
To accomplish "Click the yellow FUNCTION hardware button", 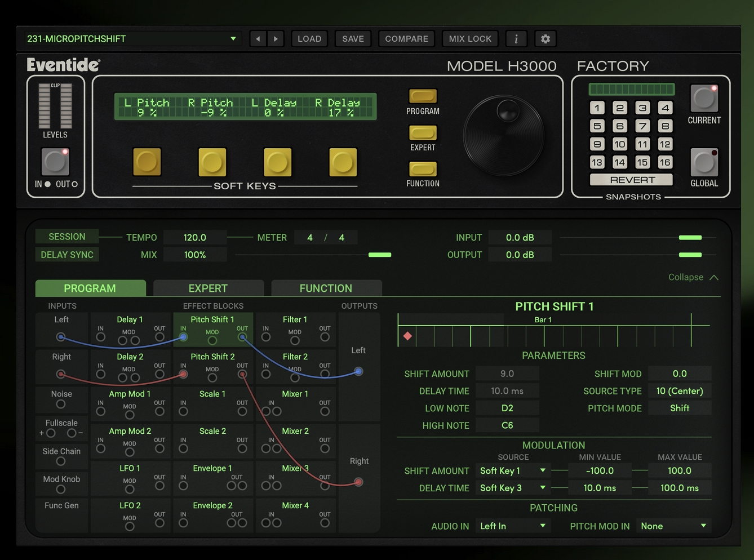I will tap(423, 168).
